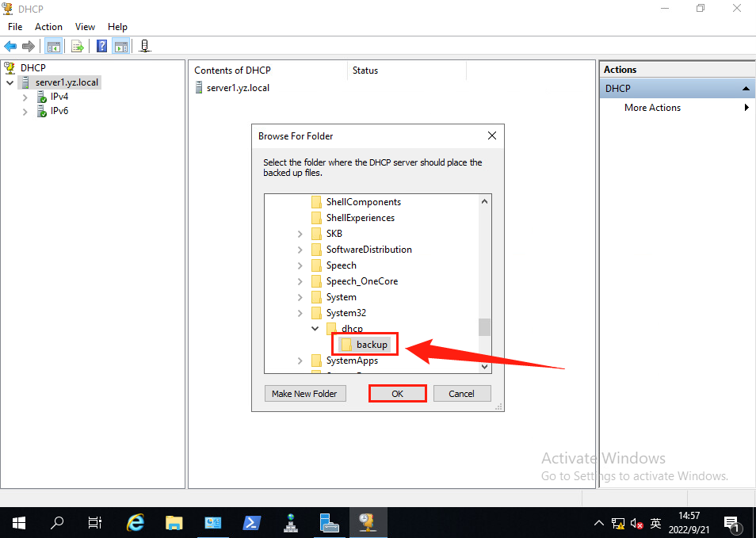Viewport: 756px width, 538px height.
Task: Select the System32 folder
Action: (346, 313)
